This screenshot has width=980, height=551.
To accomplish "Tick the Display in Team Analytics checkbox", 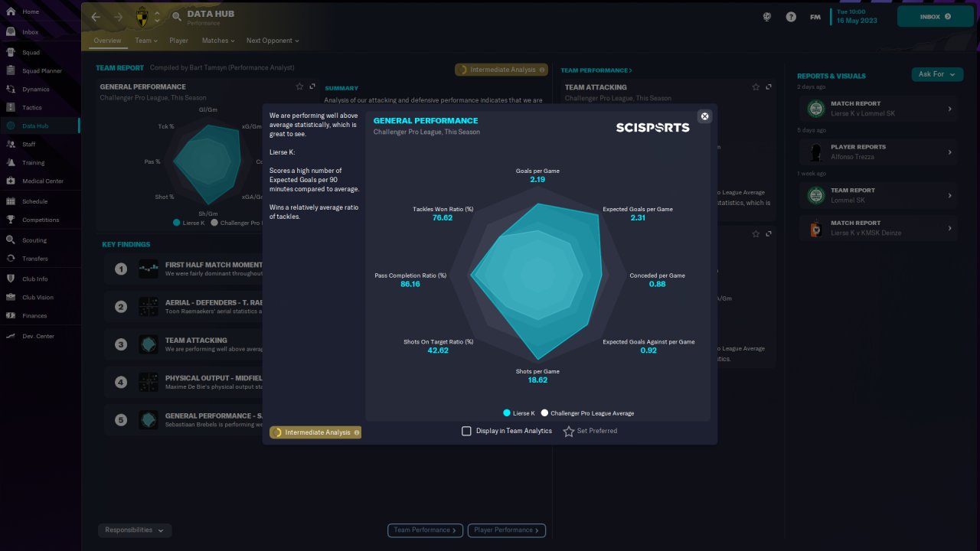I will (x=466, y=431).
